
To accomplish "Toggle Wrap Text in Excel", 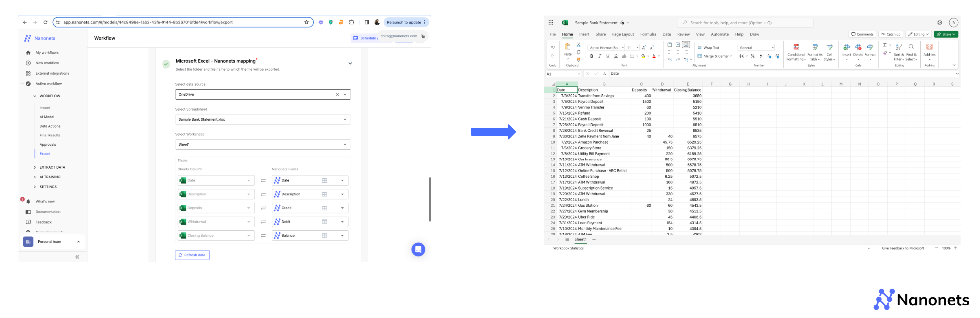I will click(x=708, y=48).
